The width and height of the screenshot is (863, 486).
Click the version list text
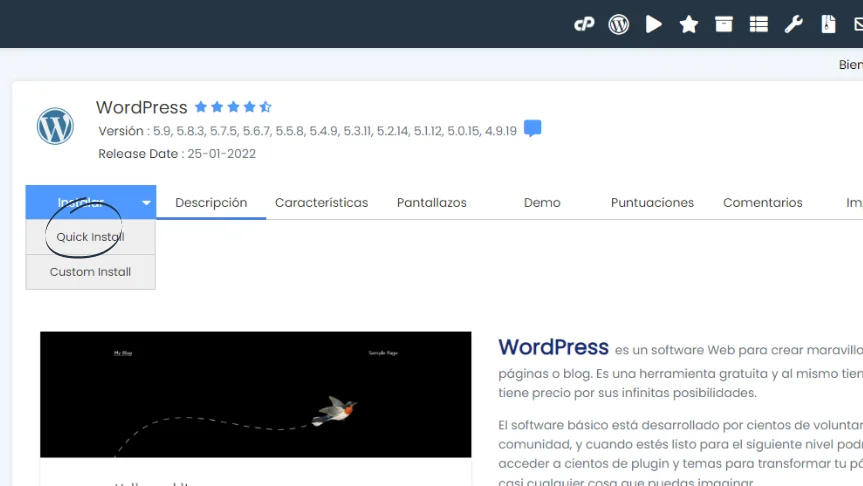(307, 131)
